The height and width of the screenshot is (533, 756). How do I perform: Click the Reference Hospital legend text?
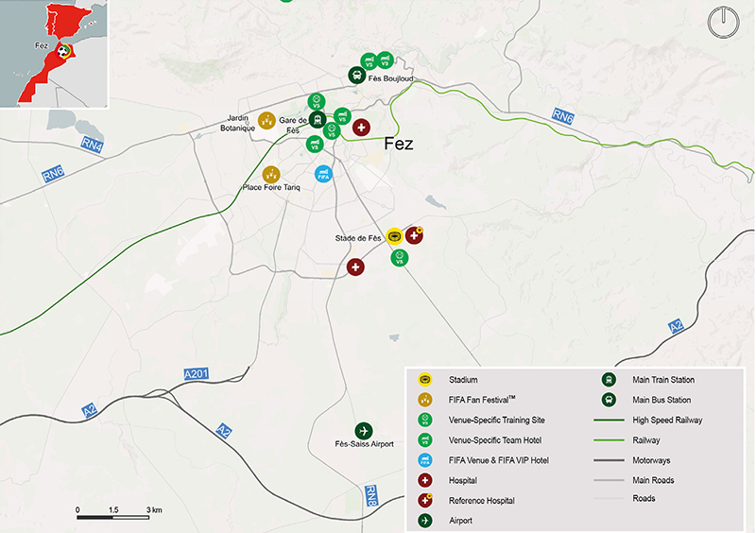[482, 501]
